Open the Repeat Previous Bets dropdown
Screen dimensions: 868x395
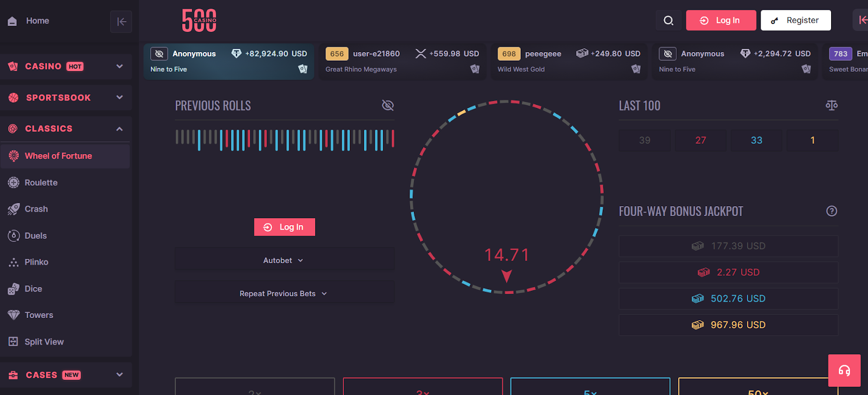pyautogui.click(x=284, y=294)
